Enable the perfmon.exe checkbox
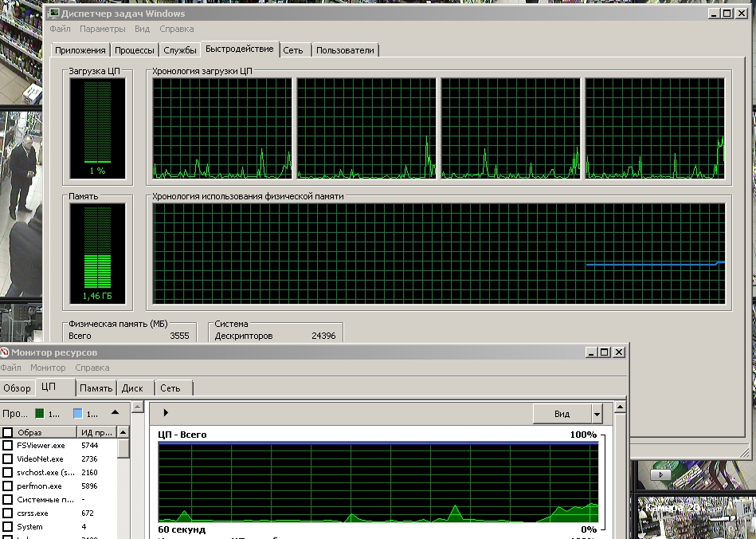756x539 pixels. 8,486
